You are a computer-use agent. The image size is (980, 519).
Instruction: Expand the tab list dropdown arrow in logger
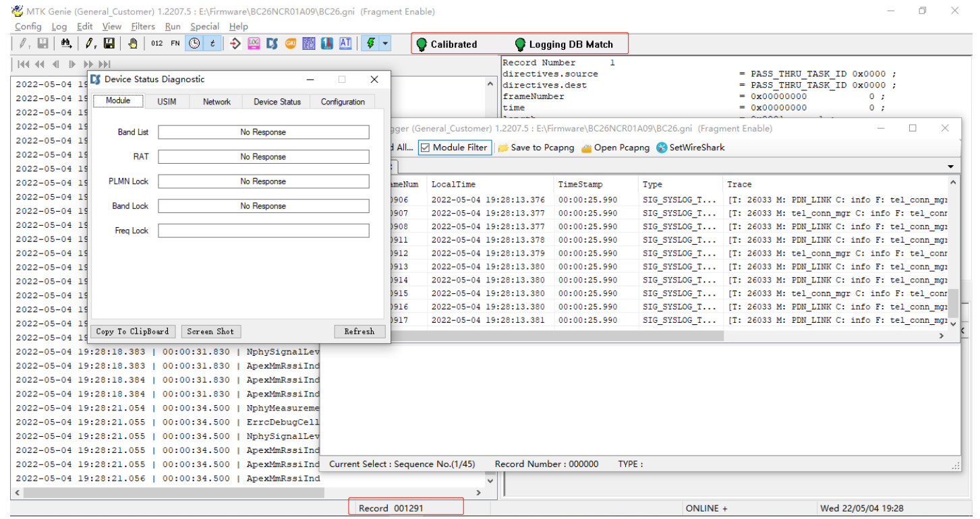(951, 166)
